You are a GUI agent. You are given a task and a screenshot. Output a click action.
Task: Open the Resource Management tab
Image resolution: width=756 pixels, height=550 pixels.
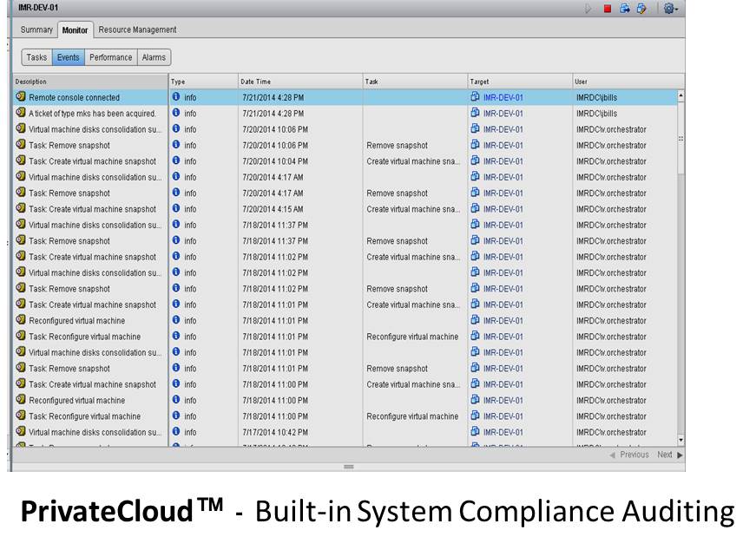pyautogui.click(x=137, y=29)
